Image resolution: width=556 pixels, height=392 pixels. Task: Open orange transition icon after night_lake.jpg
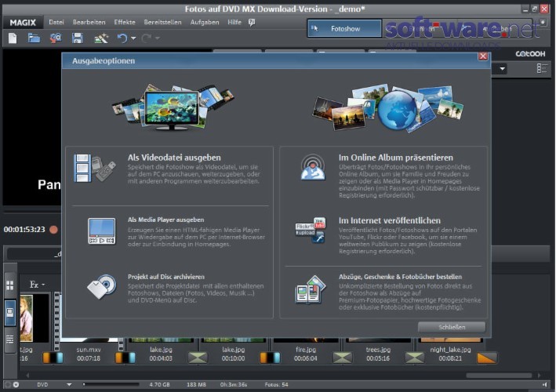[x=487, y=358]
